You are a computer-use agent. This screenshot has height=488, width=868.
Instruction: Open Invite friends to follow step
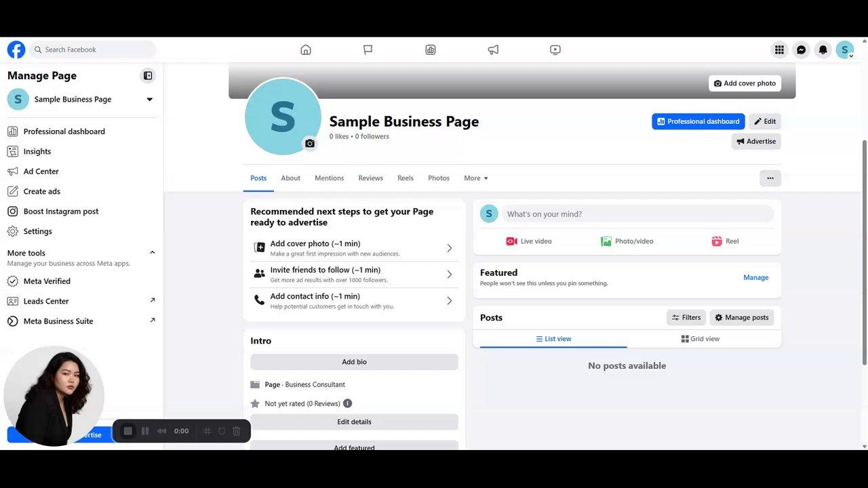[x=354, y=274]
